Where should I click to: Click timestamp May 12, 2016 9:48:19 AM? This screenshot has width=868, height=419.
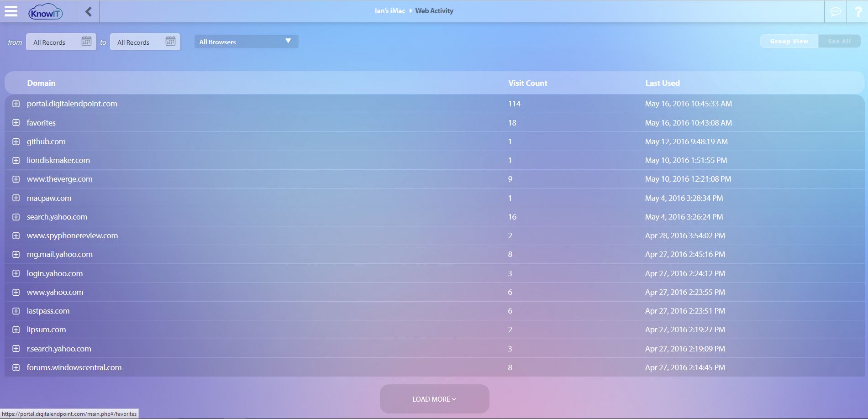coord(686,141)
